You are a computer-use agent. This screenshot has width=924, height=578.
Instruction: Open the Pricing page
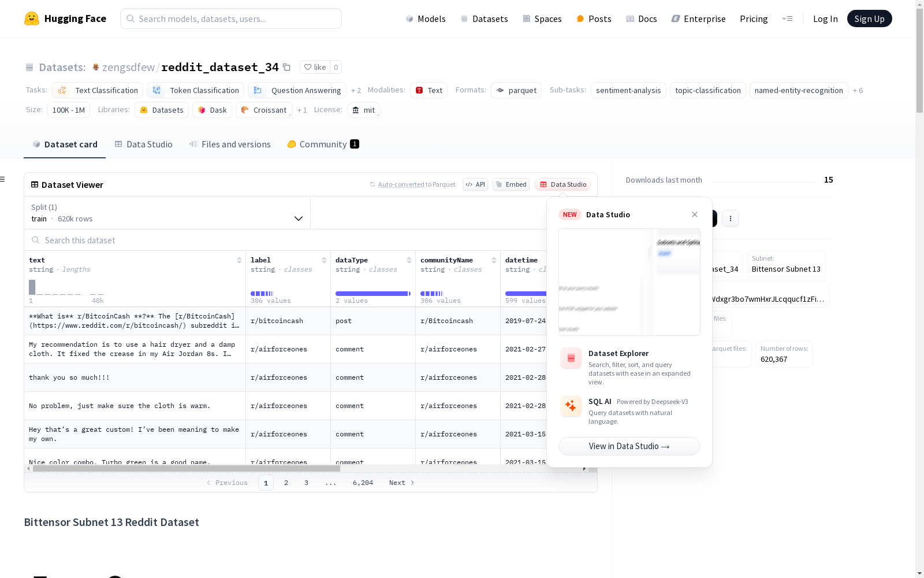754,18
